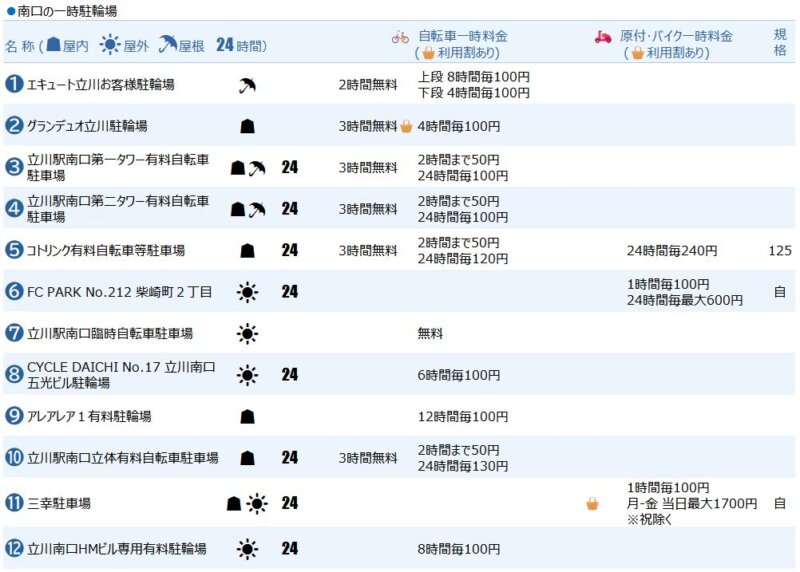Open 立川駅南口第二タワー有料自転車駐車場 entry
Image resolution: width=800 pixels, height=572 pixels.
pyautogui.click(x=118, y=209)
